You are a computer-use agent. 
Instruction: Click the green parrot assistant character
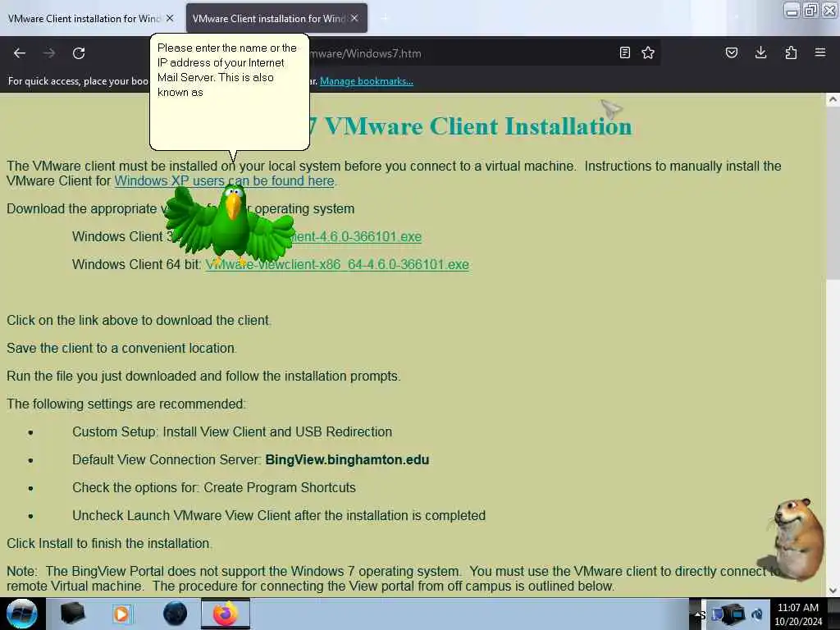click(231, 225)
